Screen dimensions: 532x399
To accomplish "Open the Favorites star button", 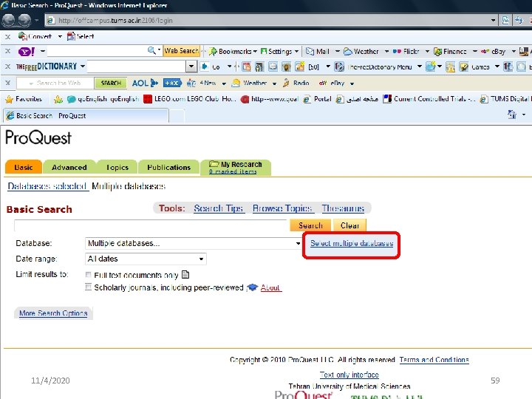I will [x=24, y=99].
